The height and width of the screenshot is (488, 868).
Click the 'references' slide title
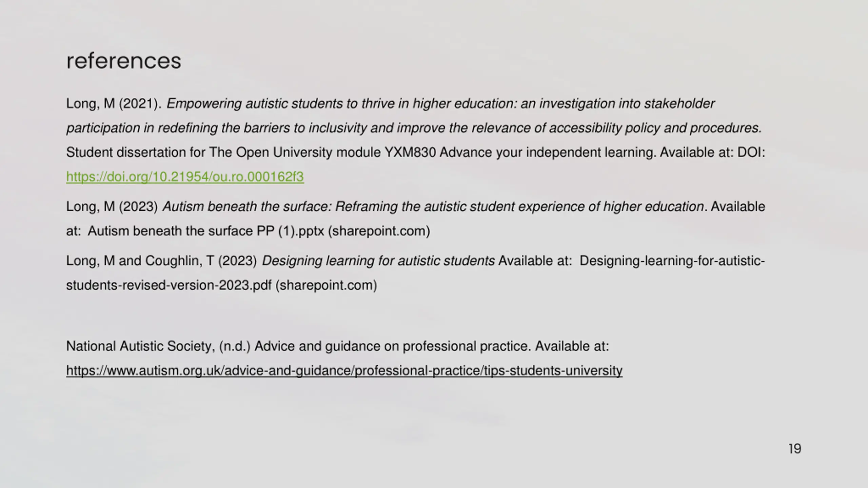click(124, 61)
